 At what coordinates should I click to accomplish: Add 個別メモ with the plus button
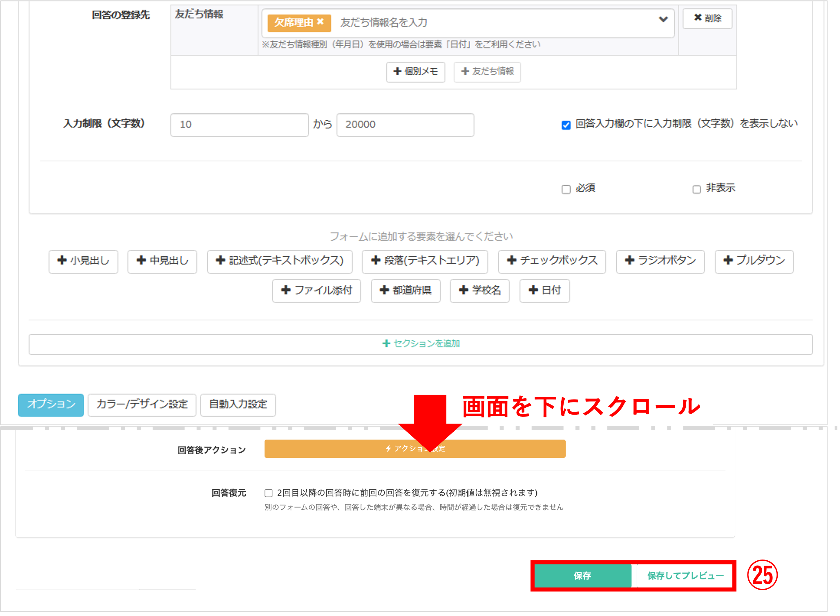pyautogui.click(x=415, y=72)
